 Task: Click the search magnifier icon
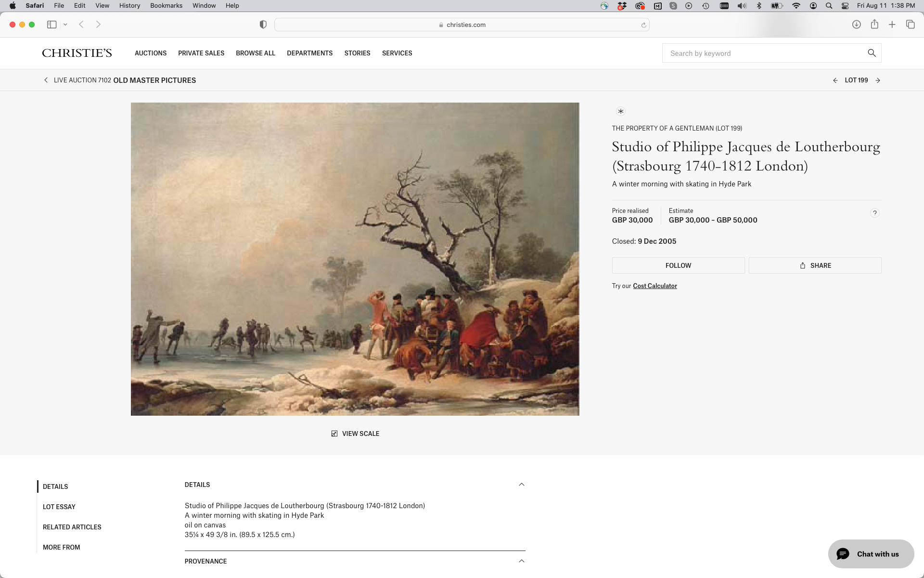[872, 53]
